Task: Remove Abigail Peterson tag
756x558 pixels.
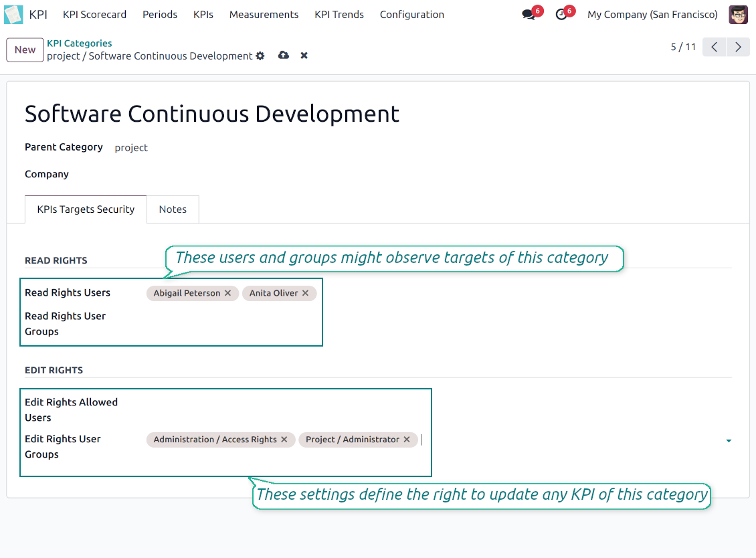Action: click(227, 293)
